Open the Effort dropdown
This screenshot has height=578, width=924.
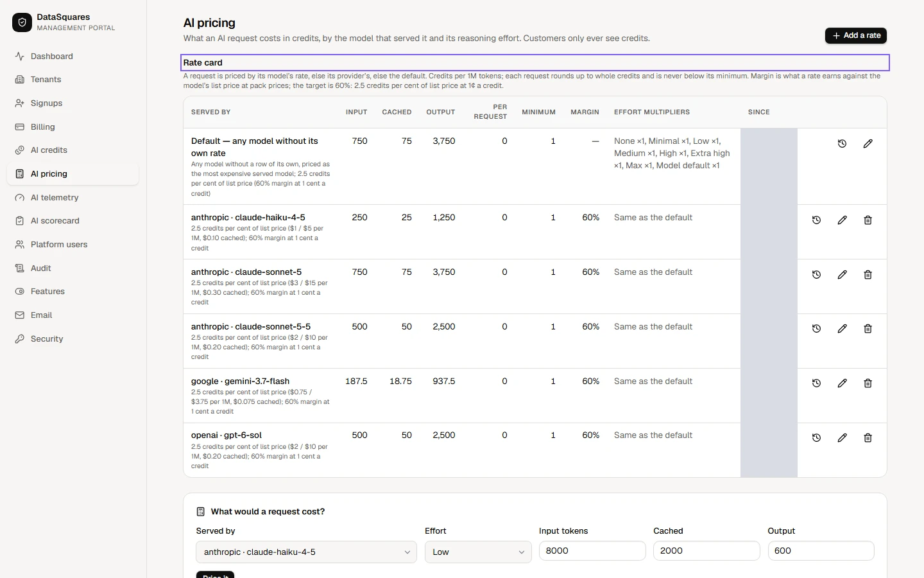coord(478,552)
